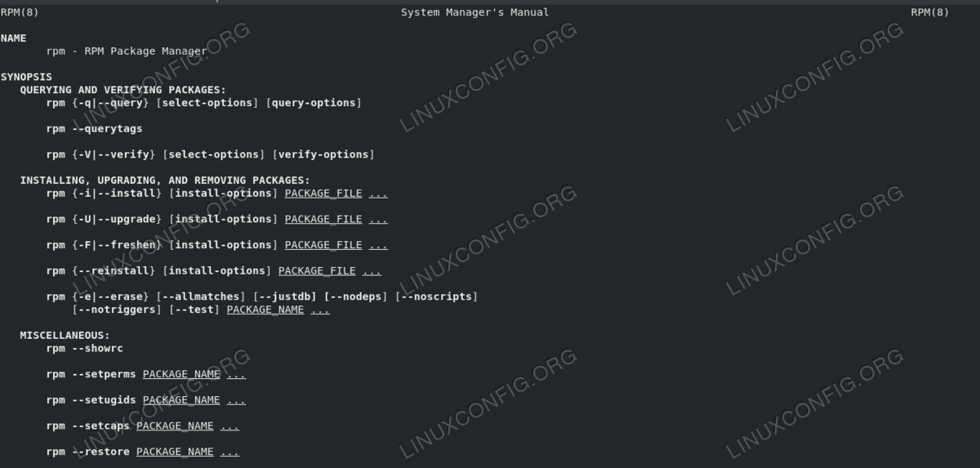Select 'INSTALLING, UPGRADING, AND REMOVING PACKAGES:' heading

click(x=165, y=180)
